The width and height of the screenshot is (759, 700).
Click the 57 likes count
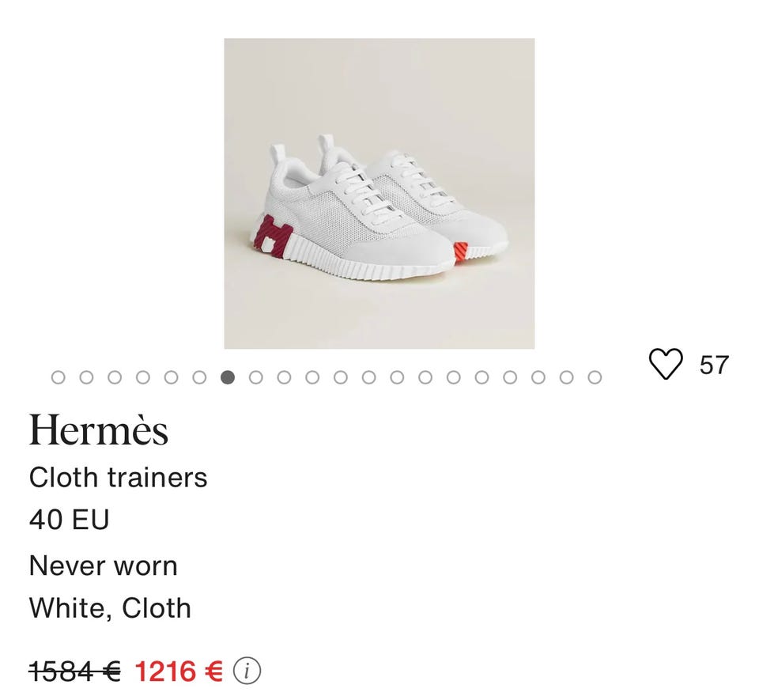point(714,365)
